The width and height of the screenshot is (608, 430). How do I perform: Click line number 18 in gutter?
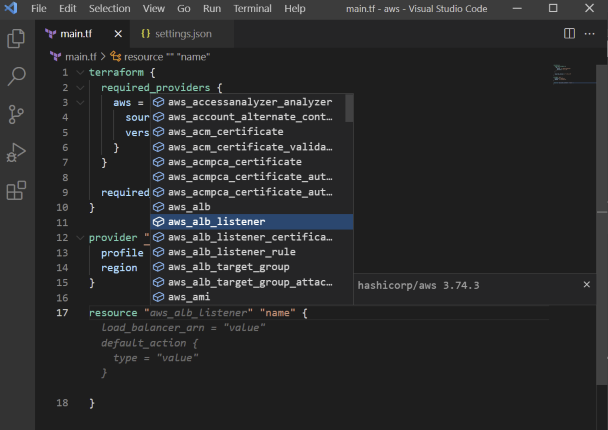[x=62, y=403]
